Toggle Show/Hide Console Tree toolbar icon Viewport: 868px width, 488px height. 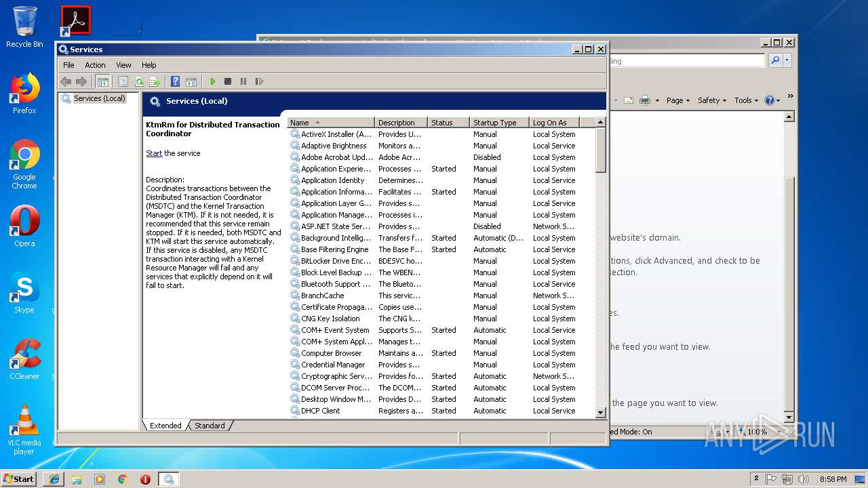(103, 82)
